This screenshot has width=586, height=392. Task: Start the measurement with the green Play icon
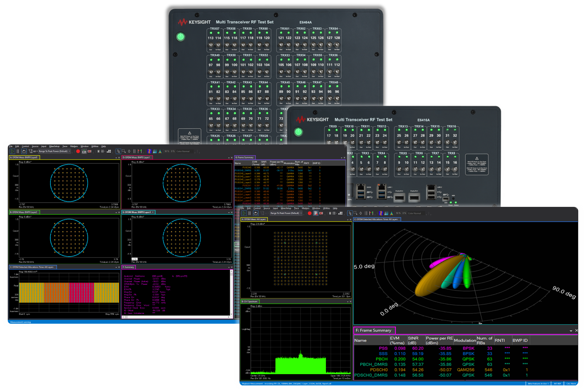(x=244, y=213)
